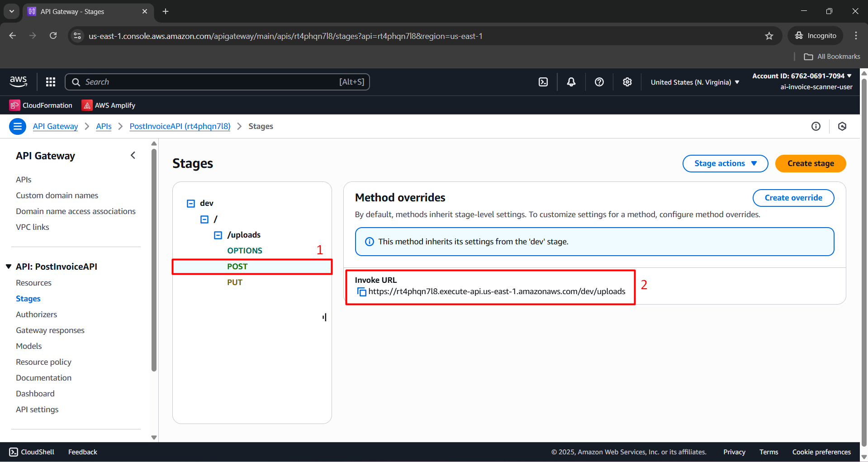Open the AWS services grid menu

click(x=51, y=82)
